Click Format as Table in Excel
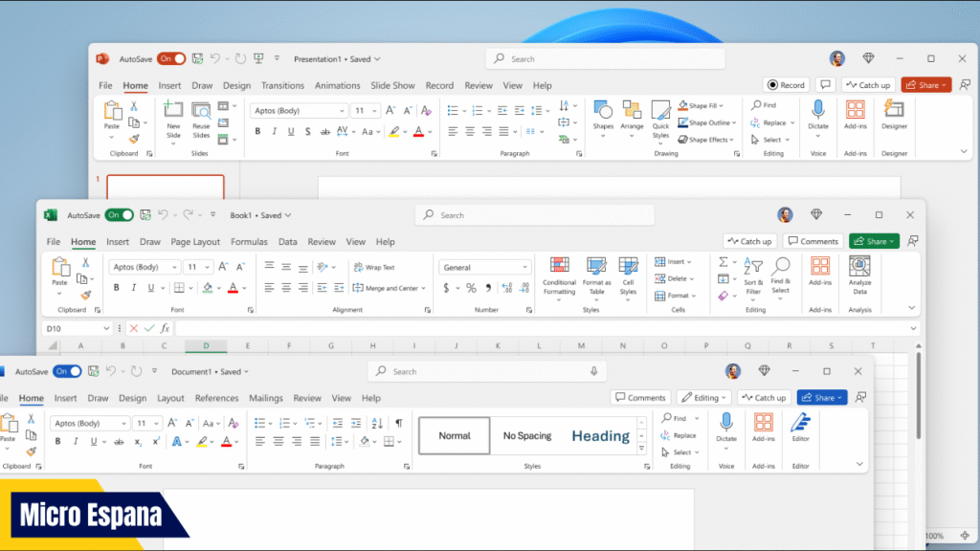Screen dimensions: 980x551 596,276
